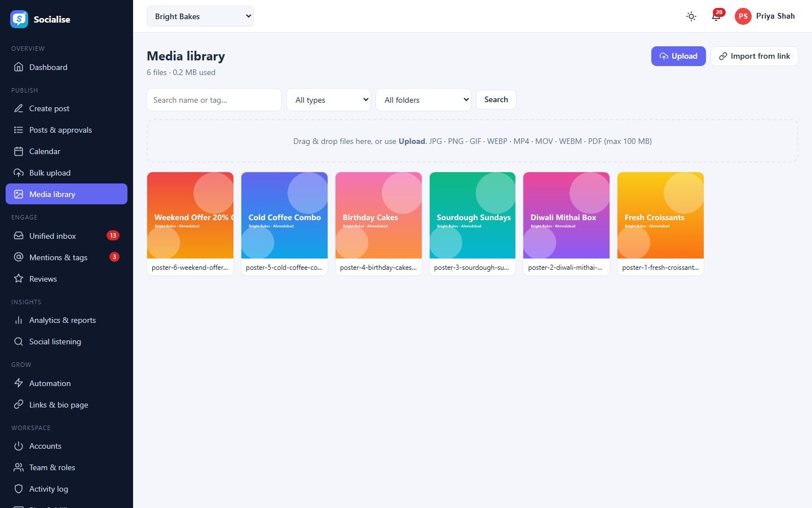This screenshot has height=508, width=812.
Task: Open the Bright Bakes workspace dropdown
Action: tap(200, 16)
